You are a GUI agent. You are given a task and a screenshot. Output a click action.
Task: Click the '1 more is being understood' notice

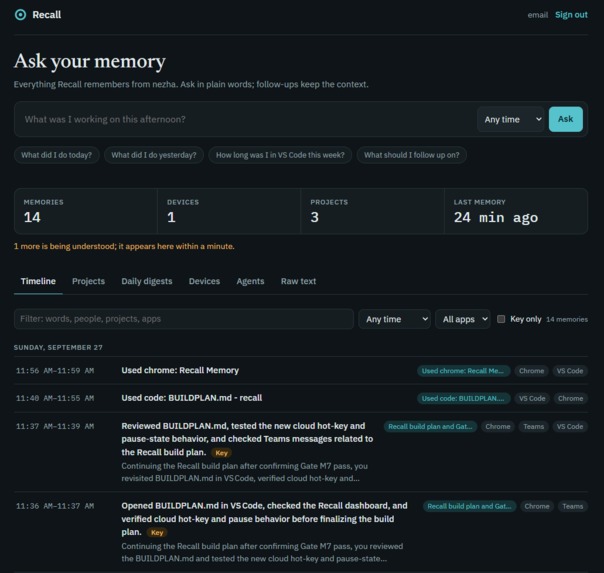pyautogui.click(x=124, y=246)
